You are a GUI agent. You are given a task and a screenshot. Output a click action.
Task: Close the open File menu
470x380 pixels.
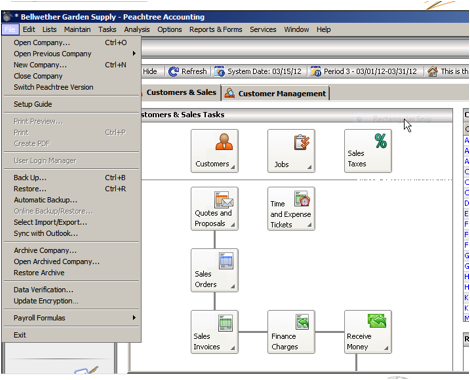pos(10,29)
